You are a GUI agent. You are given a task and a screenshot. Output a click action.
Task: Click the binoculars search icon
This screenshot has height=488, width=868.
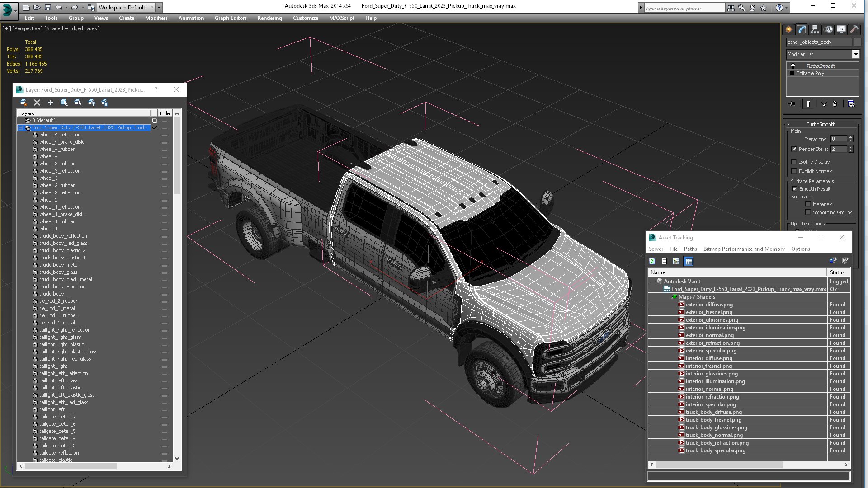coord(731,8)
